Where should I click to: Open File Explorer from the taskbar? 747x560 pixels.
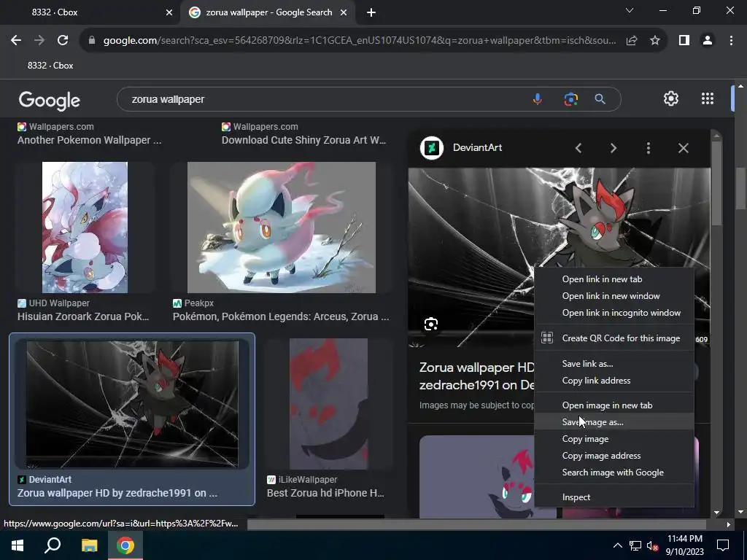[89, 545]
